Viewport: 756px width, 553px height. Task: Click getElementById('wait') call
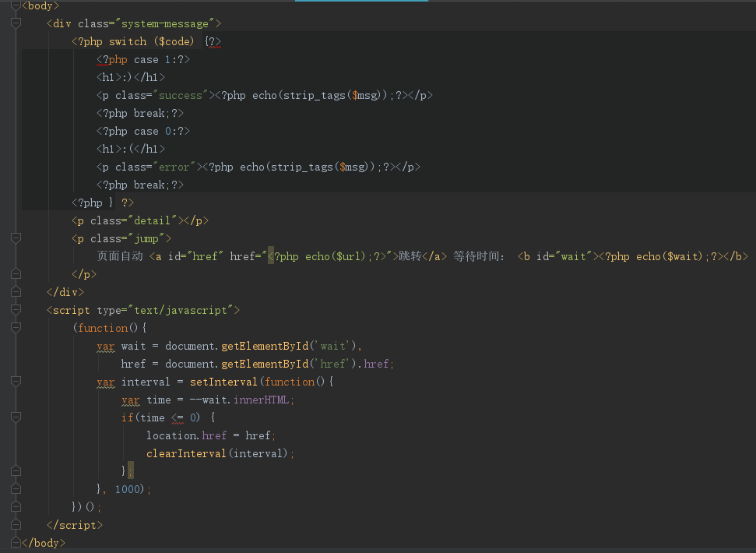click(x=288, y=346)
